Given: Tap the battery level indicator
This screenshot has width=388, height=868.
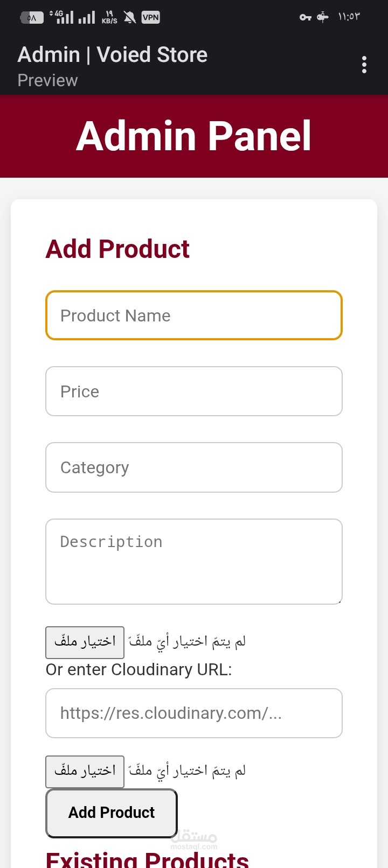Looking at the screenshot, I should coord(32,18).
